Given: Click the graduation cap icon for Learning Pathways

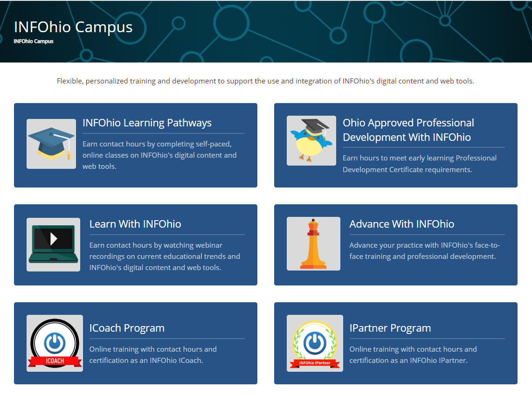Looking at the screenshot, I should click(51, 144).
